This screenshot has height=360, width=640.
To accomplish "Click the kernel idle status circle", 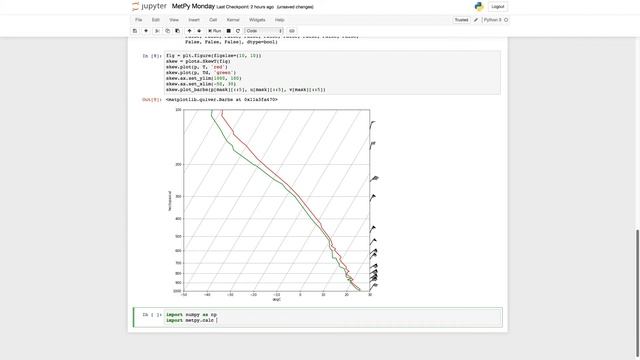I will 506,20.
